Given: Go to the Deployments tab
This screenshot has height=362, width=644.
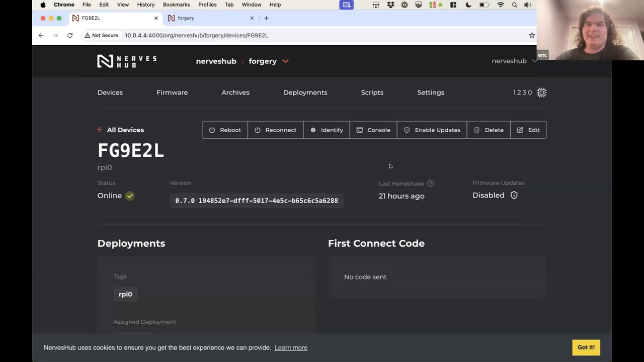Looking at the screenshot, I should pos(305,93).
